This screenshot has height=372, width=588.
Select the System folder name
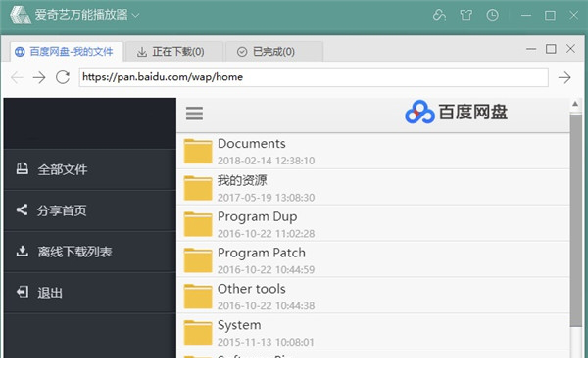pos(239,325)
